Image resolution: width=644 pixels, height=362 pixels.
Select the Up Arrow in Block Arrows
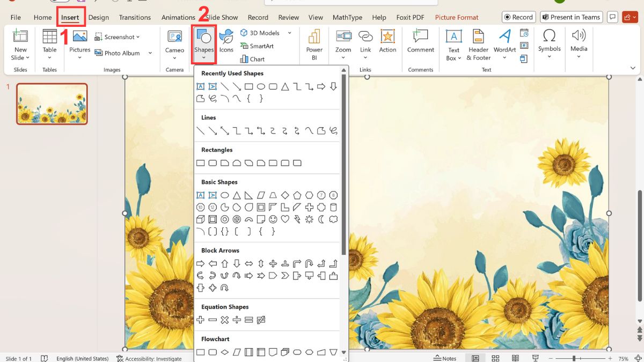(x=224, y=263)
